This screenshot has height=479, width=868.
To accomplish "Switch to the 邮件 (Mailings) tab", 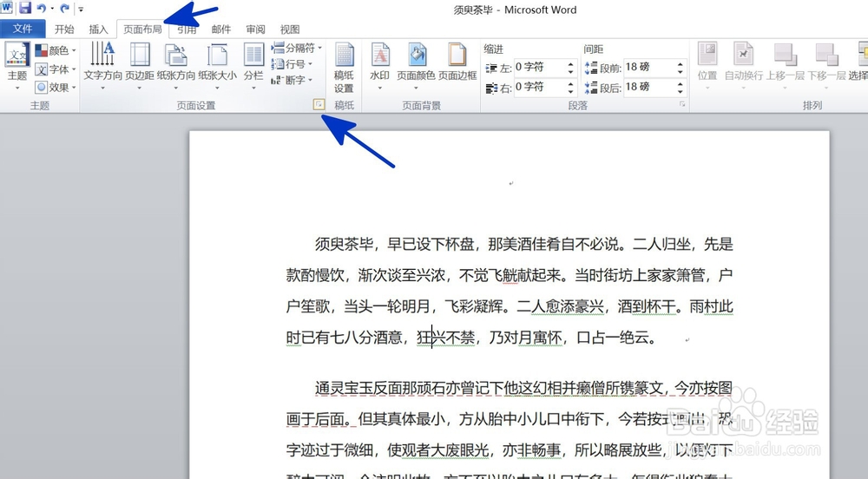I will (221, 30).
